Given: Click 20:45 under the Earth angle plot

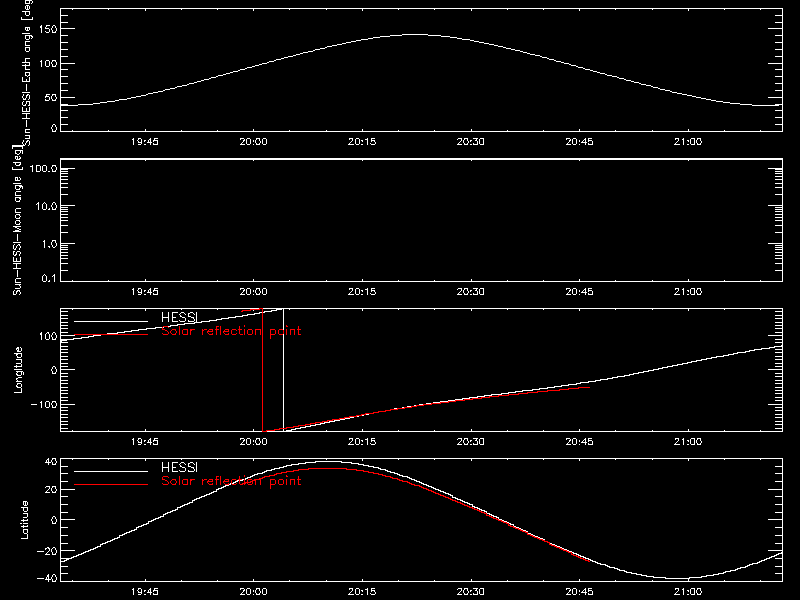Looking at the screenshot, I should (580, 141).
